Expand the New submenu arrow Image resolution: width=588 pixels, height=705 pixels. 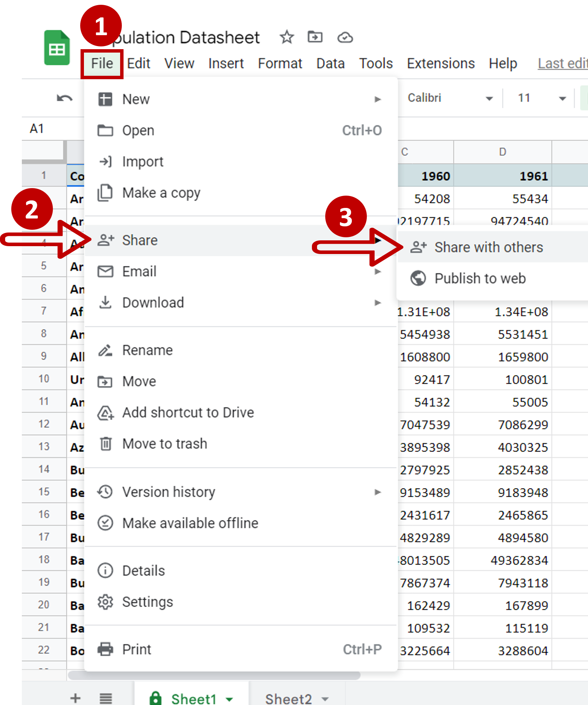point(377,99)
